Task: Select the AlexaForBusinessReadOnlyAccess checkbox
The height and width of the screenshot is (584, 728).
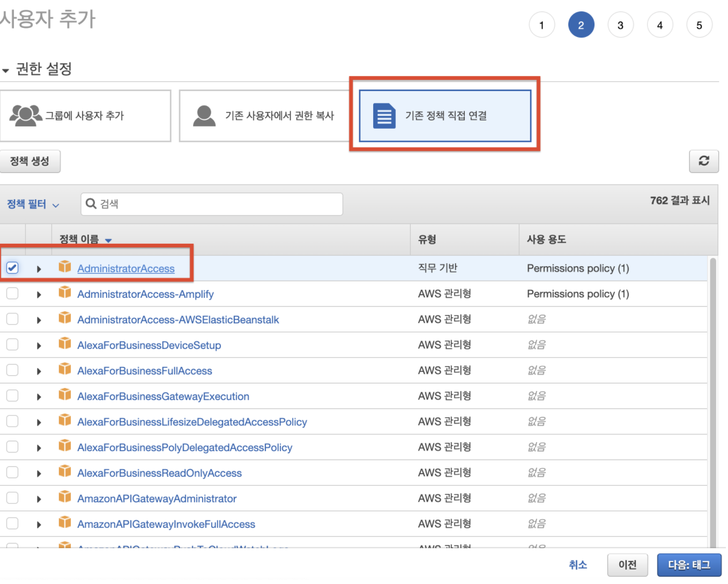Action: pos(12,472)
